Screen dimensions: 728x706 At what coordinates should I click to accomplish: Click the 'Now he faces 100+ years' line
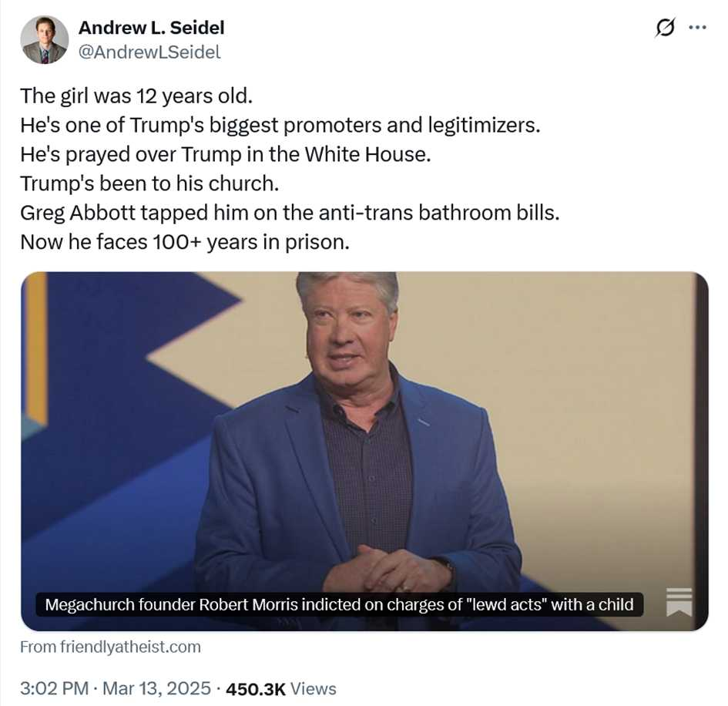coord(185,241)
